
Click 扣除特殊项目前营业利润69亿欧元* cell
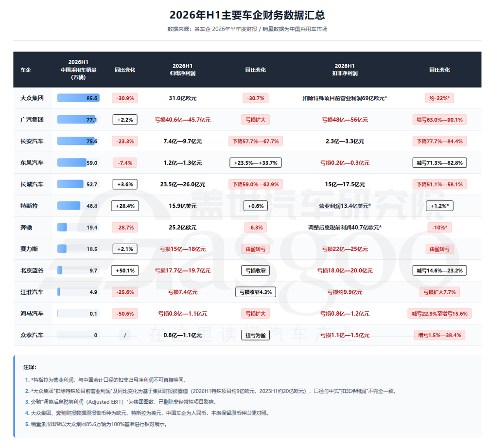(x=345, y=98)
